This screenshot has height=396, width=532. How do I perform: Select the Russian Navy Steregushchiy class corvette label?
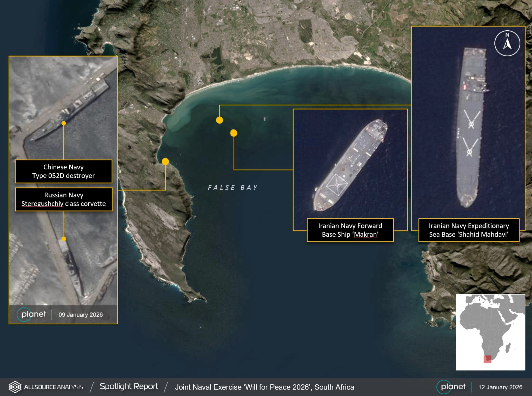click(x=64, y=199)
